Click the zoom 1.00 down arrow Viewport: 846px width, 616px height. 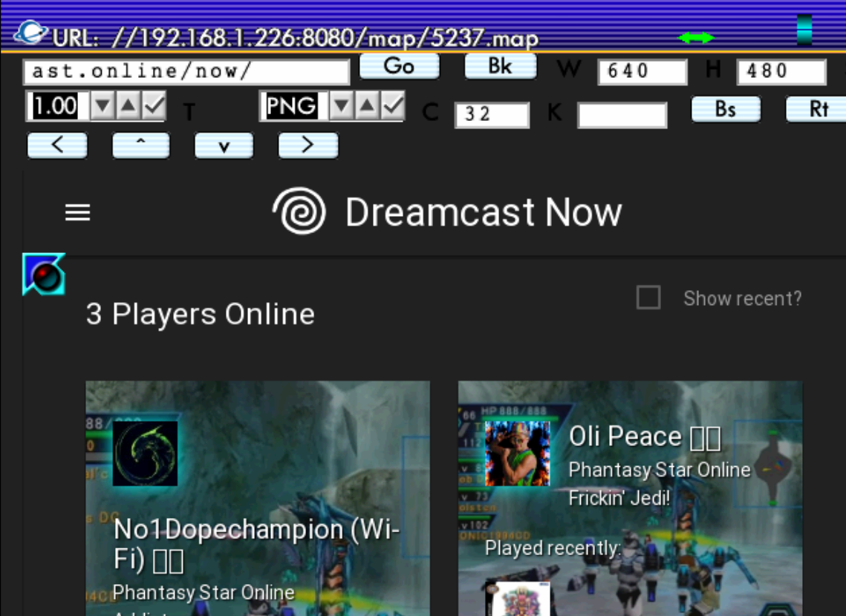102,105
